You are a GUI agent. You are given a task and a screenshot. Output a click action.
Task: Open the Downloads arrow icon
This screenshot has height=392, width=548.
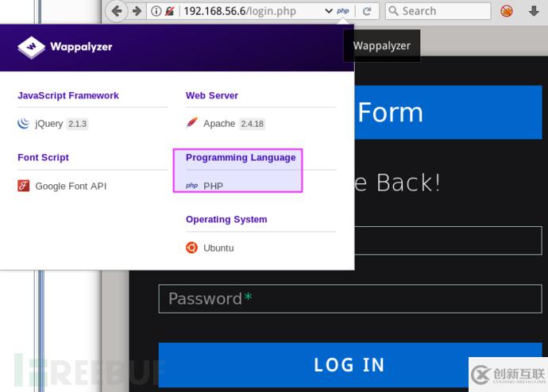(534, 11)
